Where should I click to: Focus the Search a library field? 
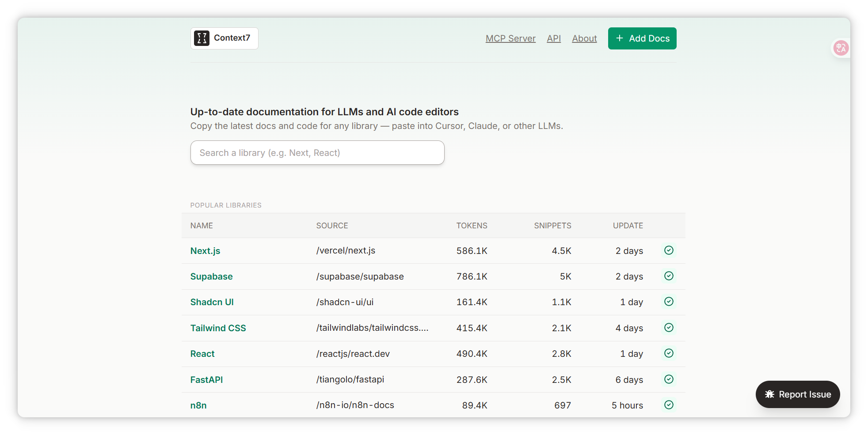pyautogui.click(x=317, y=153)
